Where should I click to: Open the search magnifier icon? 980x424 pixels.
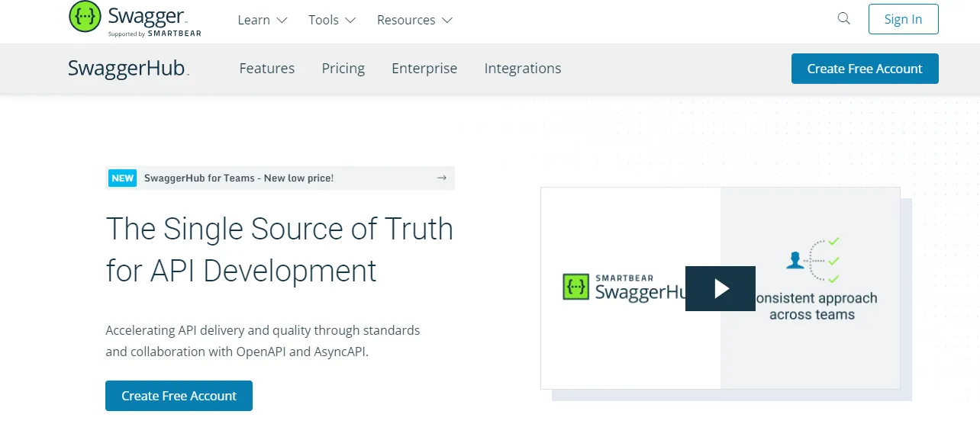coord(843,19)
